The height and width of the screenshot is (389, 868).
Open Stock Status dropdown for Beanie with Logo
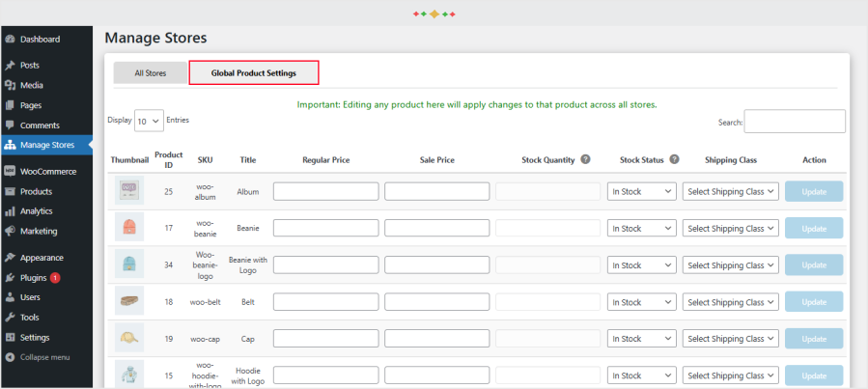click(x=642, y=265)
